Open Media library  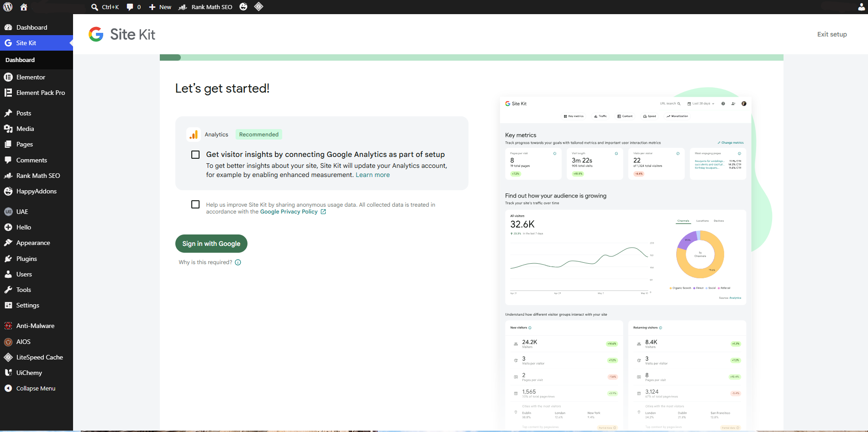[x=37, y=129]
